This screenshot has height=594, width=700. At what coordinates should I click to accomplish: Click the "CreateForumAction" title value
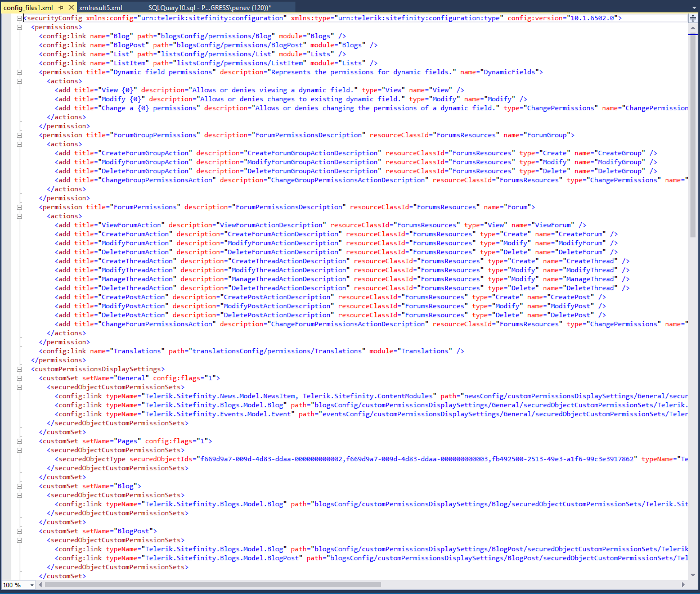point(136,234)
